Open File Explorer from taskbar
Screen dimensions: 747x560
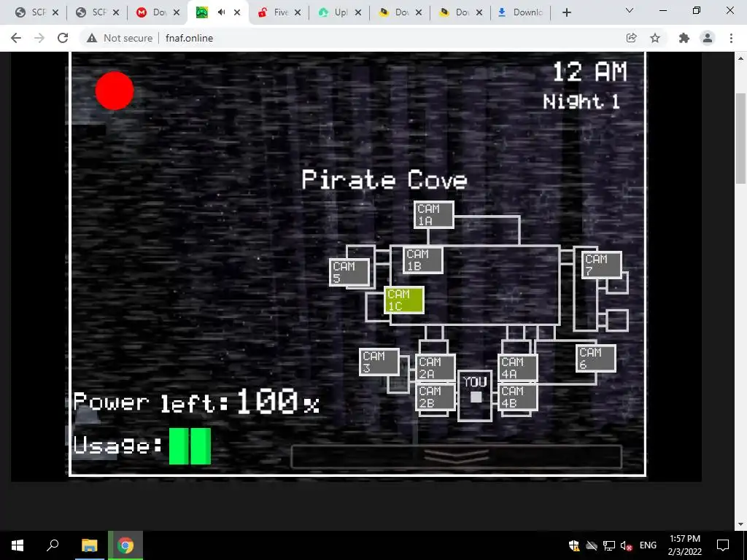tap(89, 545)
